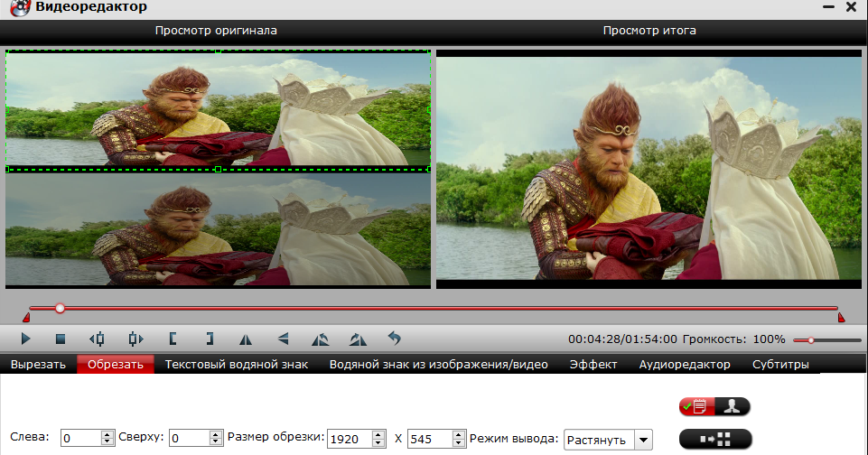Set the start point with left bracket
The height and width of the screenshot is (455, 868).
(x=173, y=339)
